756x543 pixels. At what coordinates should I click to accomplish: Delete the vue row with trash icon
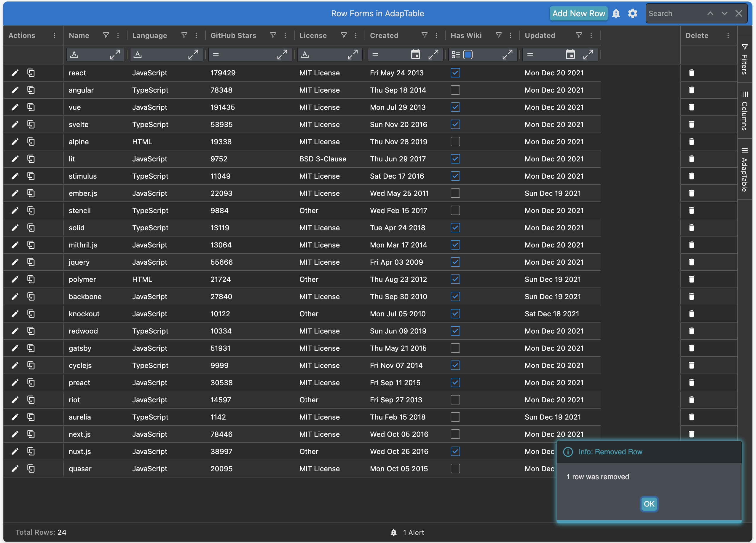692,107
